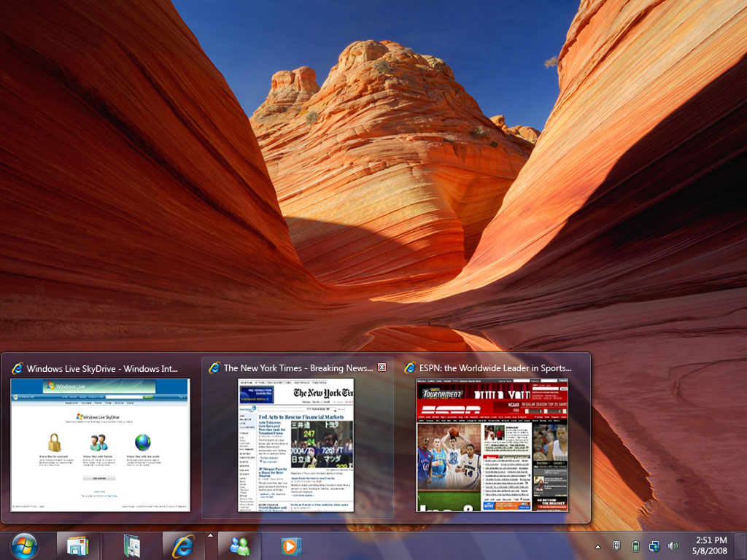This screenshot has height=560, width=747.
Task: Click the 'Windows Live SkyDrive - Windows Int...' title text
Action: [102, 368]
